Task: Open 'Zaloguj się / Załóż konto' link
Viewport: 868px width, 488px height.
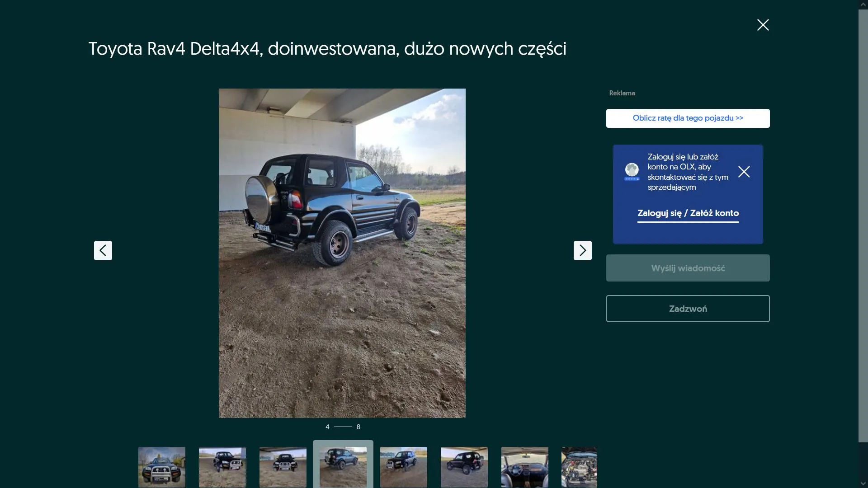Action: point(688,213)
